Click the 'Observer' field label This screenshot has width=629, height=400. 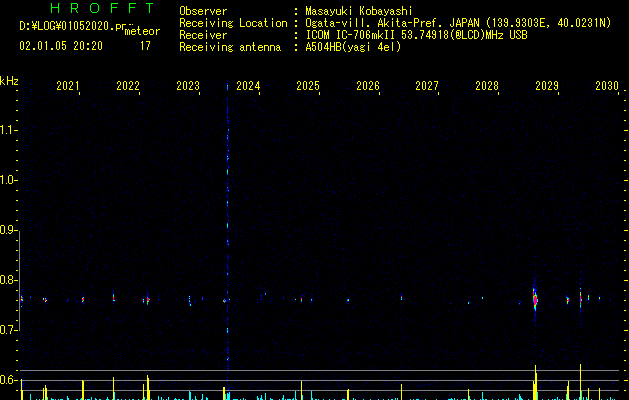click(203, 11)
